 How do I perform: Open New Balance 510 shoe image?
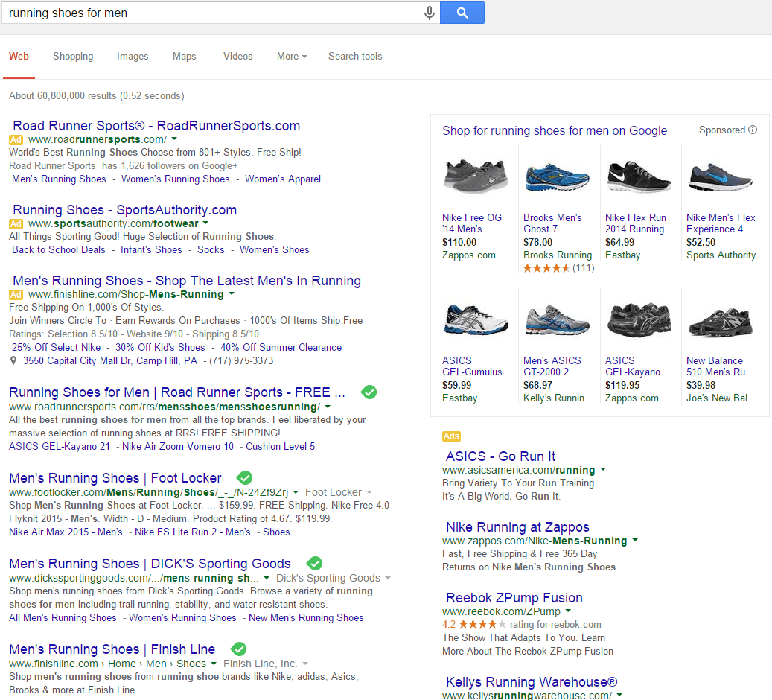720,321
